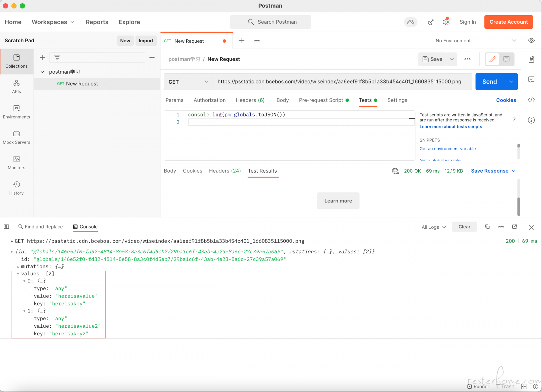
Task: Open the APIs sidebar panel
Action: coord(16,87)
